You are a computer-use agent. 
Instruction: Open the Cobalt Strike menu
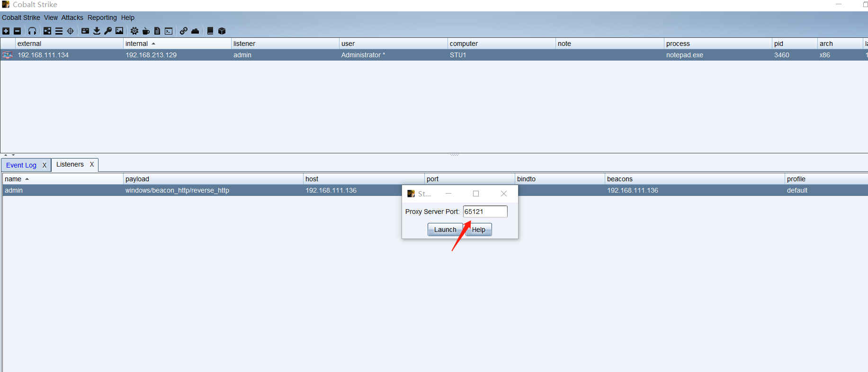click(21, 18)
